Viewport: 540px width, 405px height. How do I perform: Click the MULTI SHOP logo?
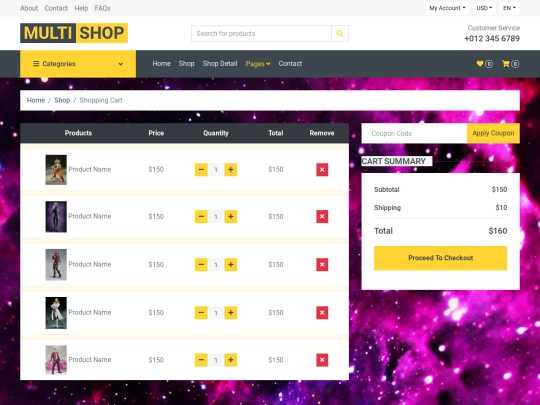(74, 33)
